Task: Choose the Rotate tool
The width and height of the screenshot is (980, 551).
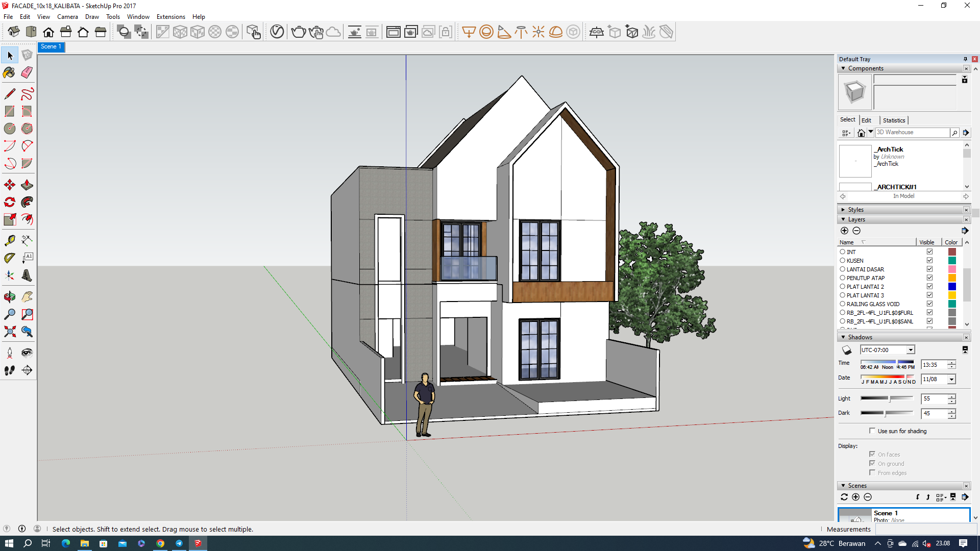Action: (x=9, y=202)
